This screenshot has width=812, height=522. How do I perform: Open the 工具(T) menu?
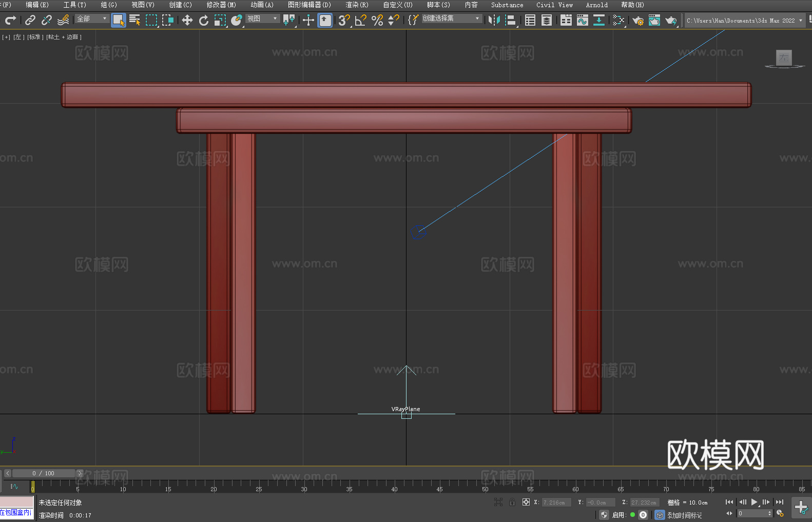pos(74,5)
